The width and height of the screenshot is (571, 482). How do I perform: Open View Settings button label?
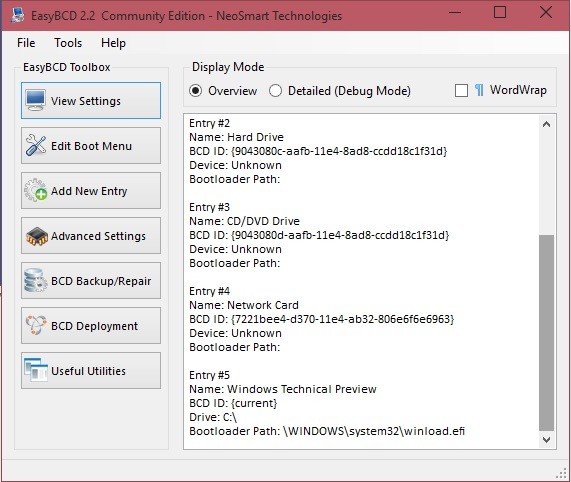point(86,101)
